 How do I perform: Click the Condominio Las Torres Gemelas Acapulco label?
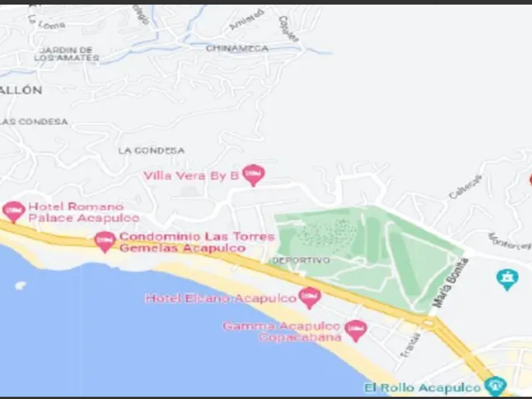click(x=197, y=242)
